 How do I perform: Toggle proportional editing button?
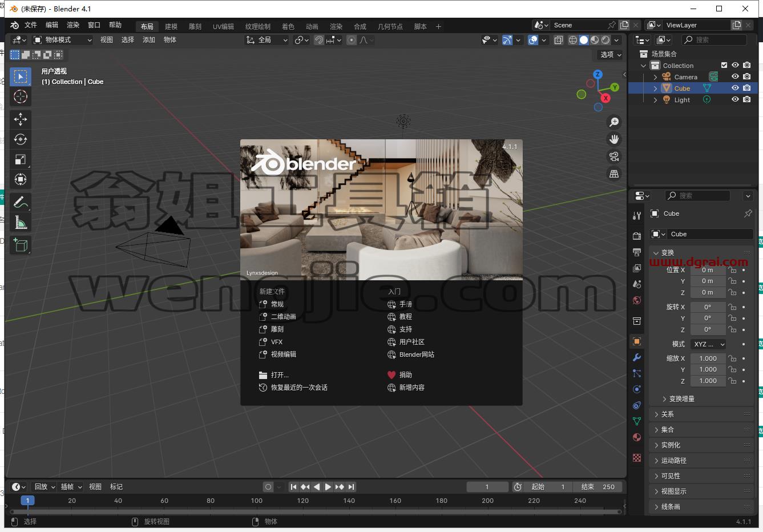pyautogui.click(x=352, y=40)
